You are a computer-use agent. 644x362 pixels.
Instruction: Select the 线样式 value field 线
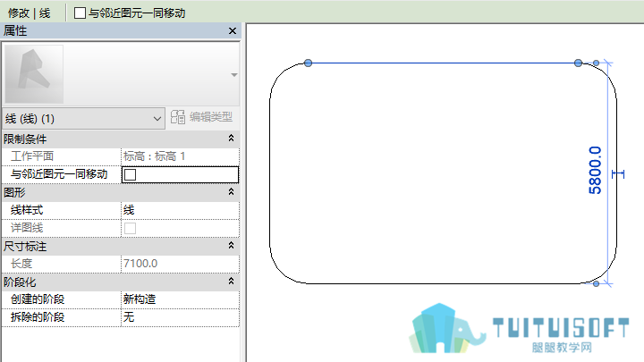point(181,210)
